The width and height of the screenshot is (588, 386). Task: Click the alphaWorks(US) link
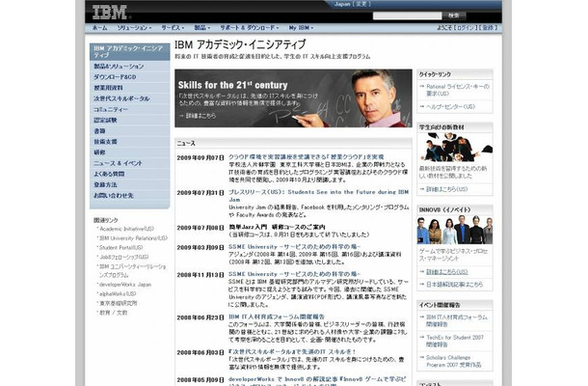point(118,293)
